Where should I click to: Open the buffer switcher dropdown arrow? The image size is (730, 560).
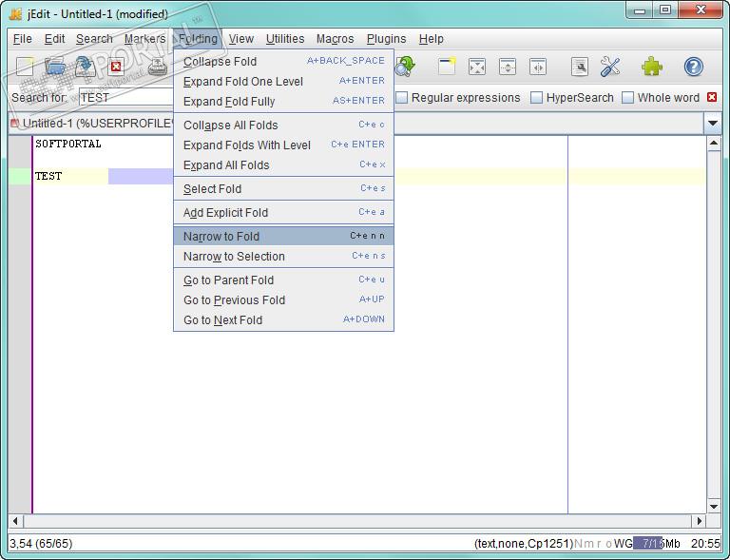pos(712,124)
